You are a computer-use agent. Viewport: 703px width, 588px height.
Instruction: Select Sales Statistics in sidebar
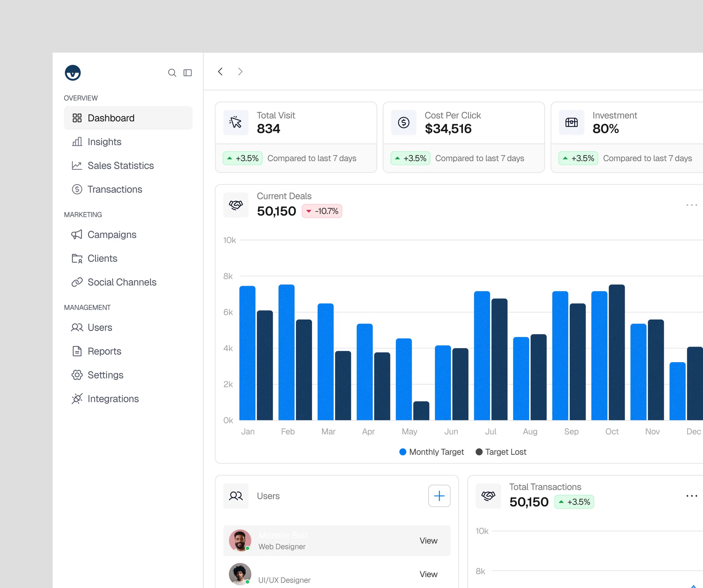(128, 165)
